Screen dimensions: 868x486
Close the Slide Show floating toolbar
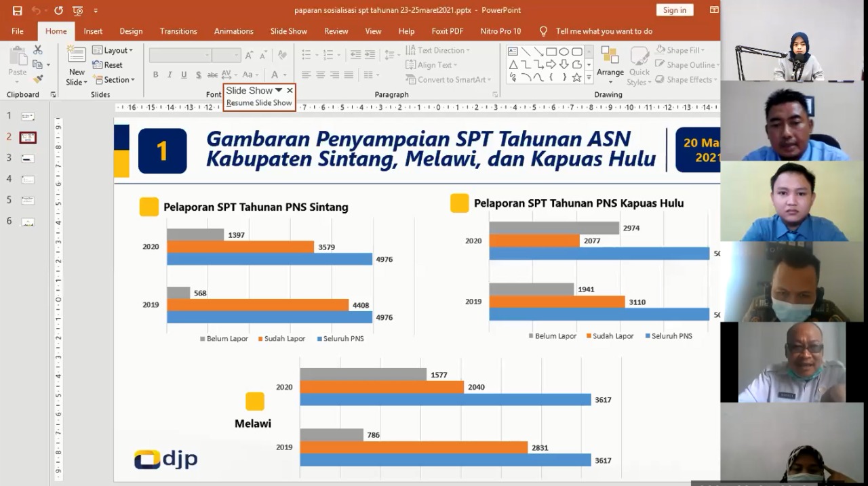(x=290, y=90)
